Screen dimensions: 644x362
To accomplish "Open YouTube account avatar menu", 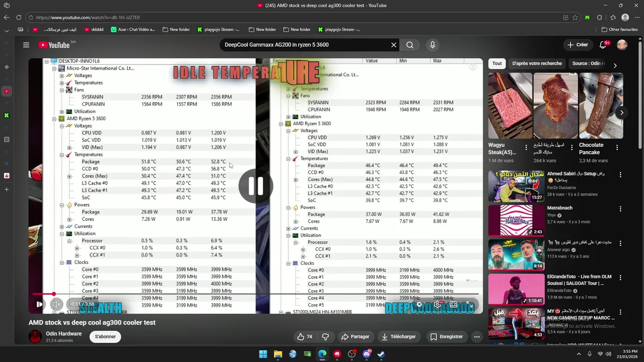I will [622, 45].
